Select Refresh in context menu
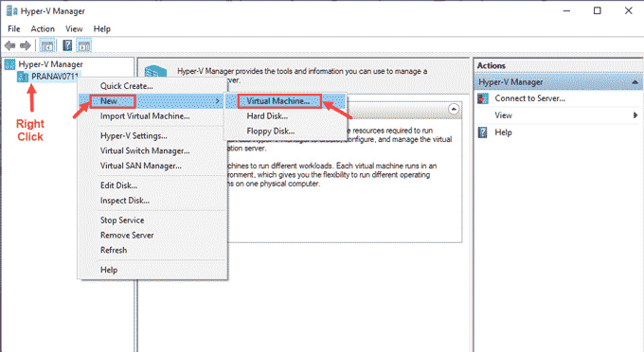 pyautogui.click(x=152, y=250)
